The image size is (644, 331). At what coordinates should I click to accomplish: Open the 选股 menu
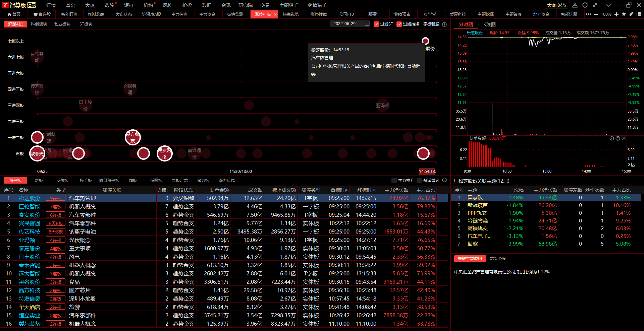coord(109,5)
